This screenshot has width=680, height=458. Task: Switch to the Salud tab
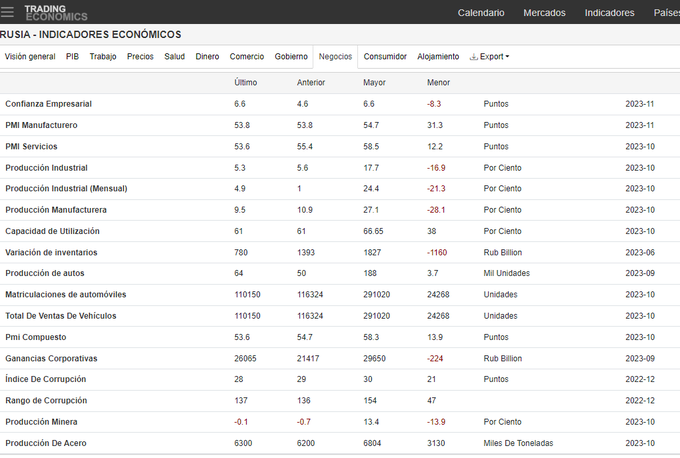(x=174, y=56)
